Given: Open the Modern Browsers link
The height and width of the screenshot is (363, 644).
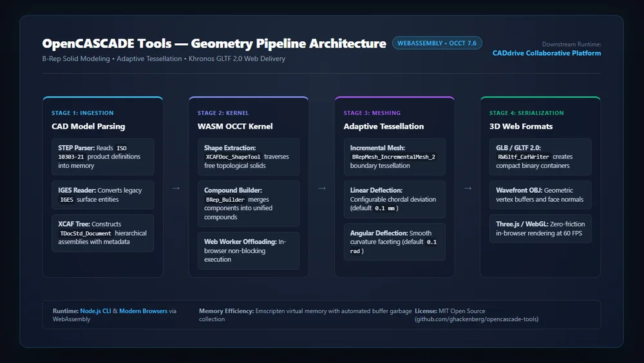Looking at the screenshot, I should [144, 311].
